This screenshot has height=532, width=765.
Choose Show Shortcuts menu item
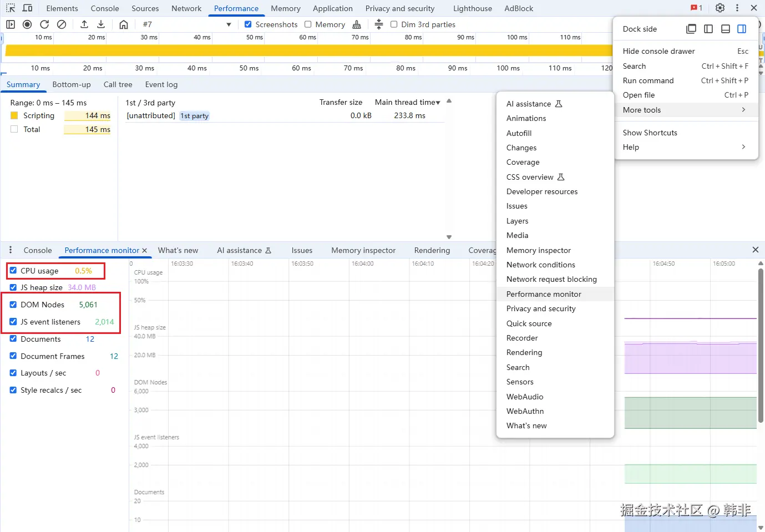pos(686,133)
